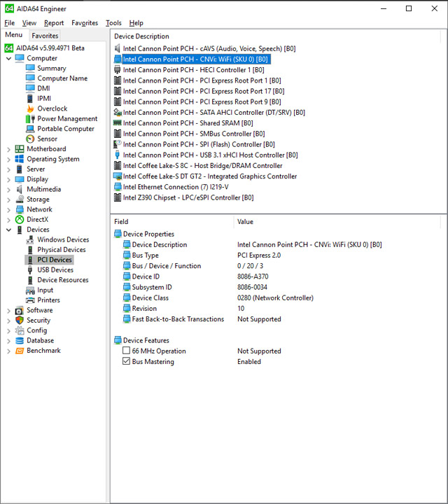Click the Power Management battery icon
The height and width of the screenshot is (504, 448).
[30, 119]
